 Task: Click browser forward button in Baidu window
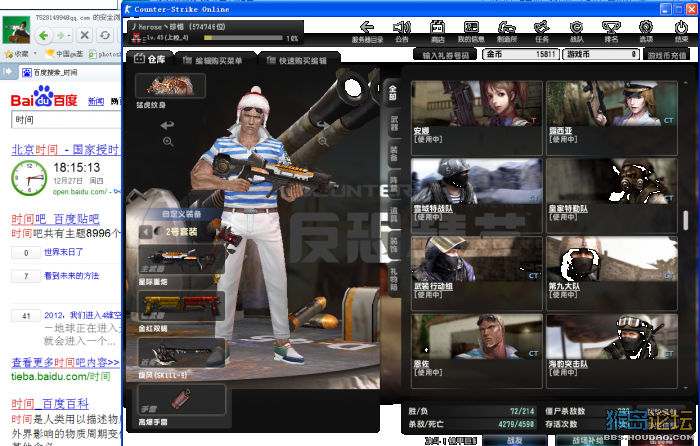point(62,35)
